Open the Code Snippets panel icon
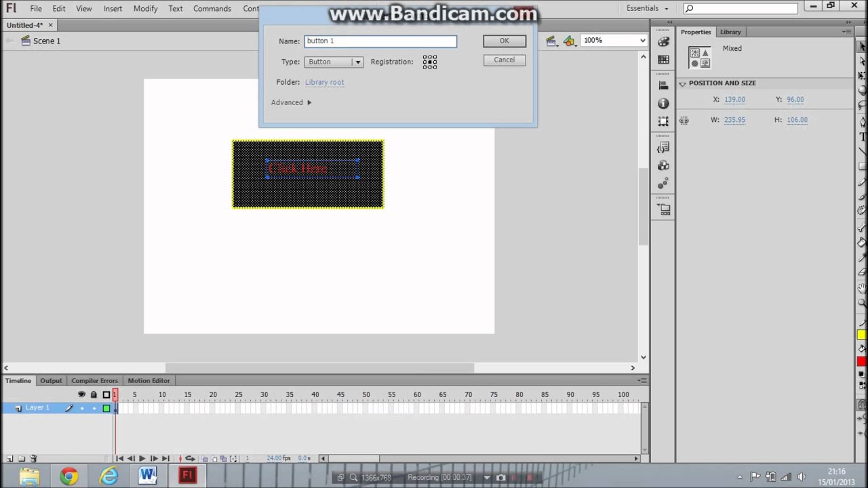 point(663,147)
